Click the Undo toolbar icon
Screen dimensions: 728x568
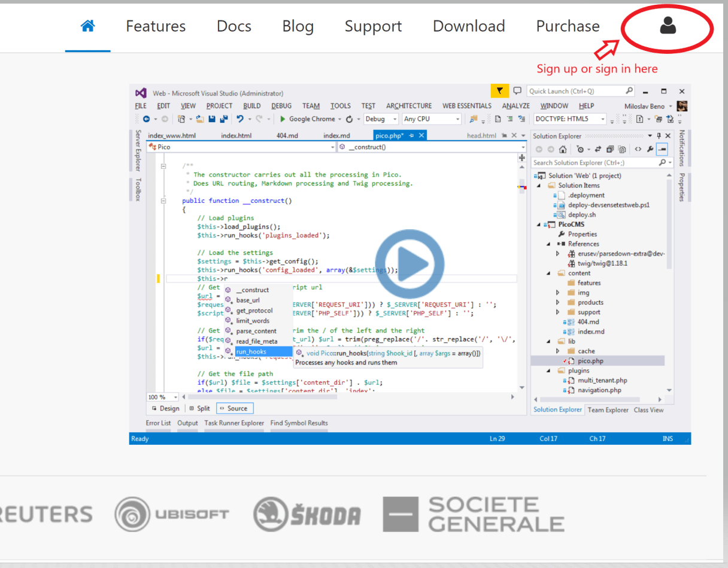(239, 119)
